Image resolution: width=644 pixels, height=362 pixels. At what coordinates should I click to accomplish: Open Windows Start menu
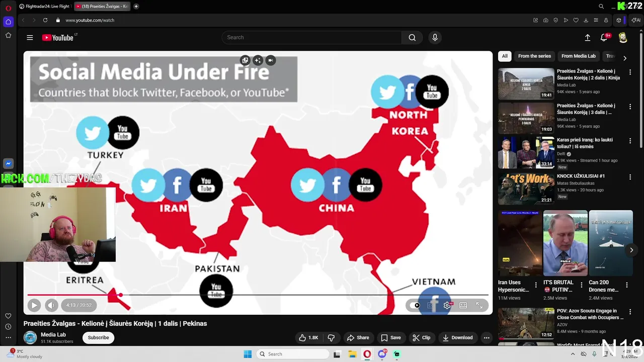tap(248, 354)
